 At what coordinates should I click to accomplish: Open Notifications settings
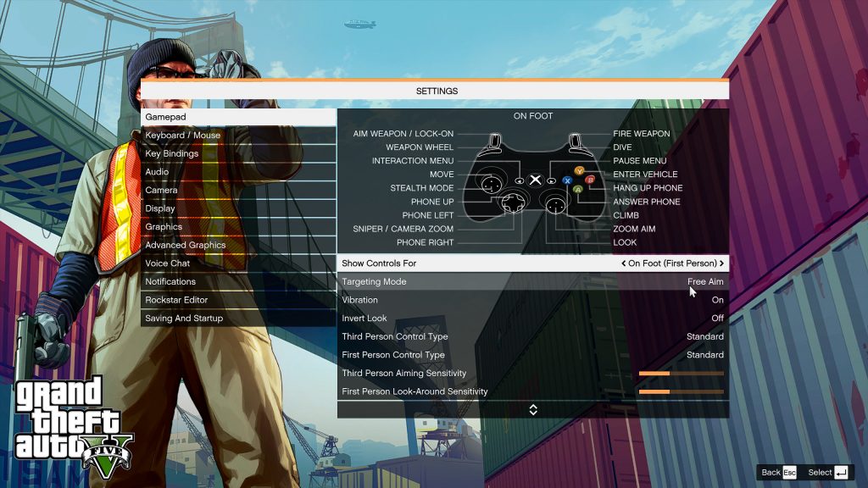tap(238, 281)
